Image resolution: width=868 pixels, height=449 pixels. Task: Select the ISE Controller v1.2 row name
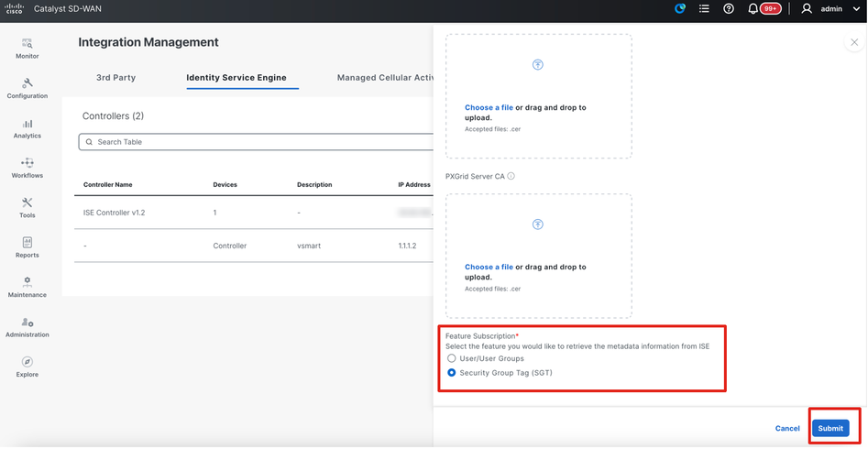(x=114, y=213)
